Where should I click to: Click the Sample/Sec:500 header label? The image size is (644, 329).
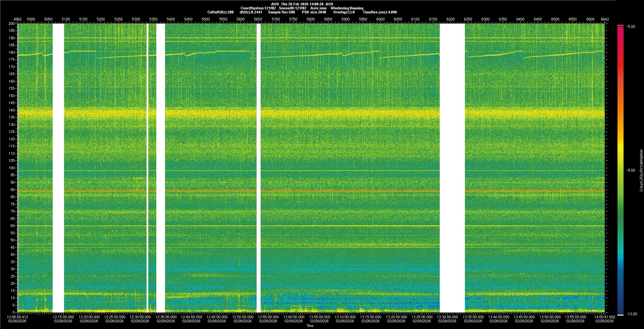[281, 12]
